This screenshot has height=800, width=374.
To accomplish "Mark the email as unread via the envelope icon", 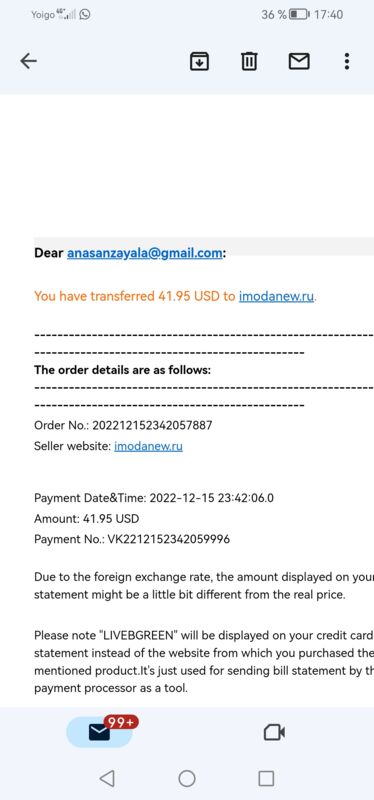I will (x=299, y=62).
